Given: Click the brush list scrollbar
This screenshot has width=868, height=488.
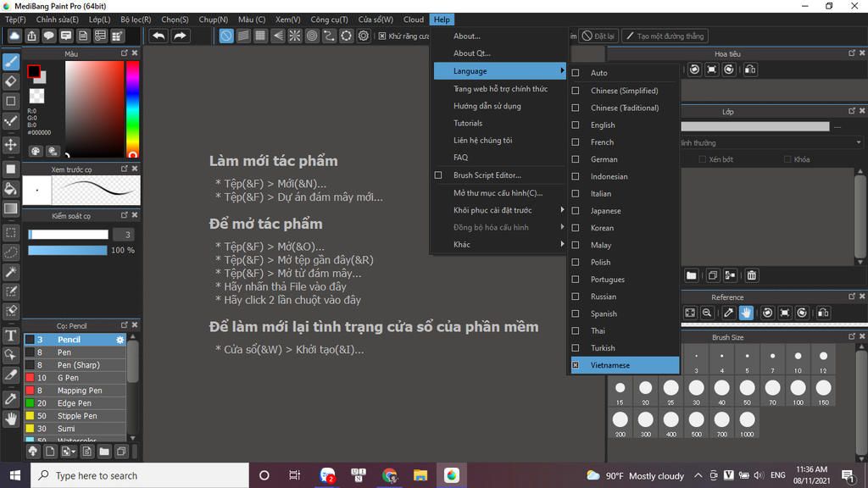Looking at the screenshot, I should tap(133, 362).
